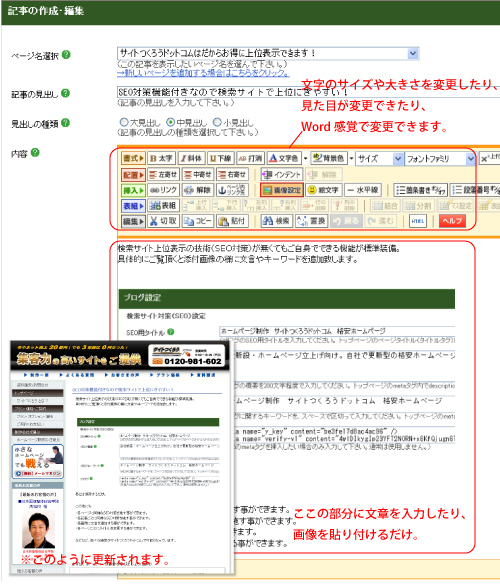The image size is (500, 584).
Task: Click the 記事の見出し headline input field
Action: click(308, 92)
